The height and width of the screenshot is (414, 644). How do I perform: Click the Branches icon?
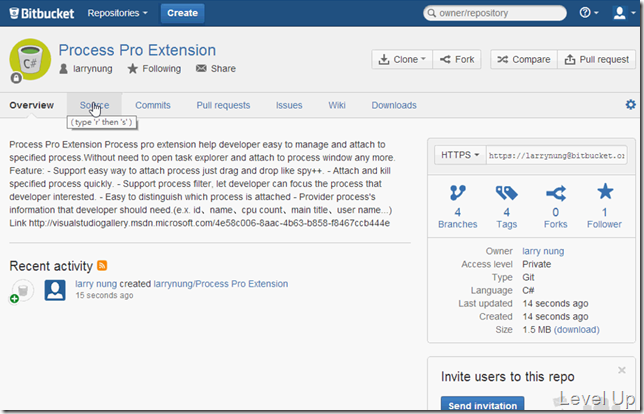[x=458, y=193]
